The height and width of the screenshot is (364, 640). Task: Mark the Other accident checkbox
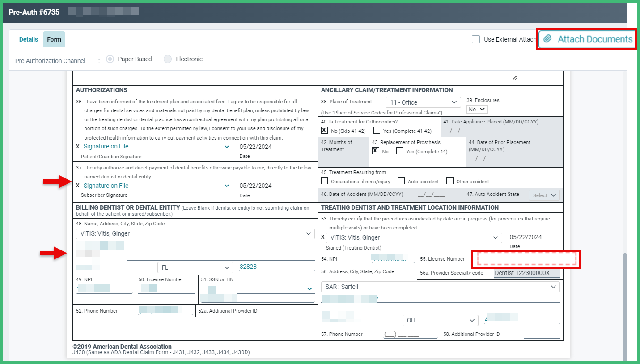450,181
